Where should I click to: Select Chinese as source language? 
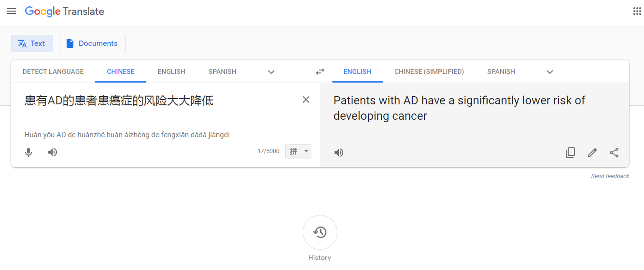point(121,71)
